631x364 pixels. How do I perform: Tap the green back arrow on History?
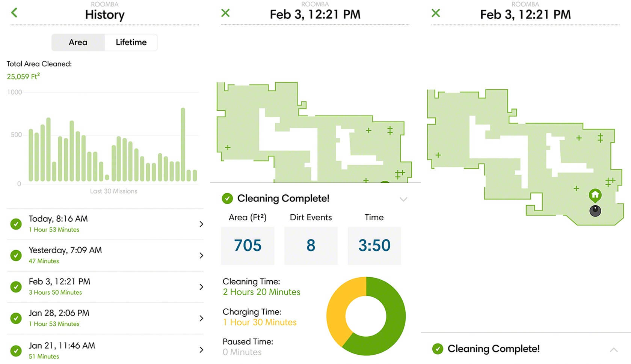tap(14, 13)
